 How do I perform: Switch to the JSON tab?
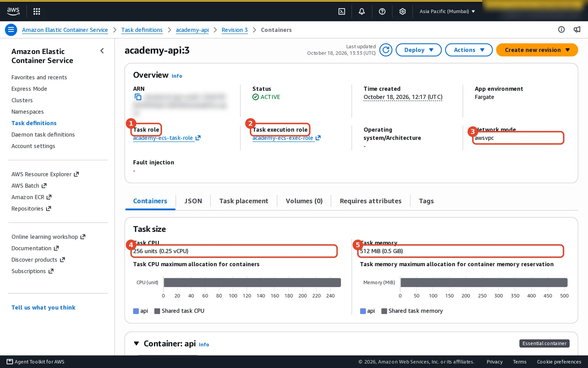tap(193, 201)
